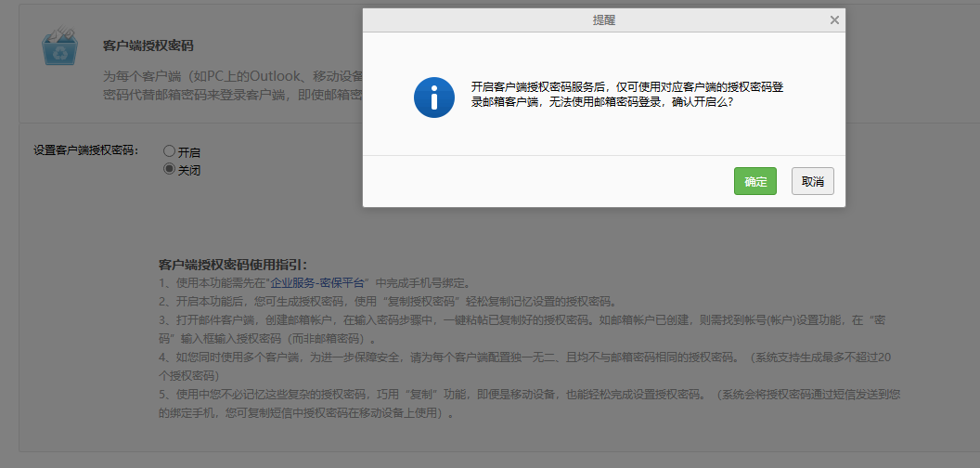
Task: Click the dialog message about 开启客户端授权密码服务
Action: tap(627, 95)
